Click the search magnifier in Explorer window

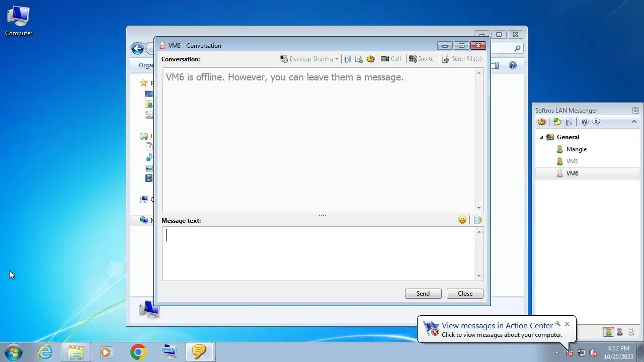tap(517, 49)
